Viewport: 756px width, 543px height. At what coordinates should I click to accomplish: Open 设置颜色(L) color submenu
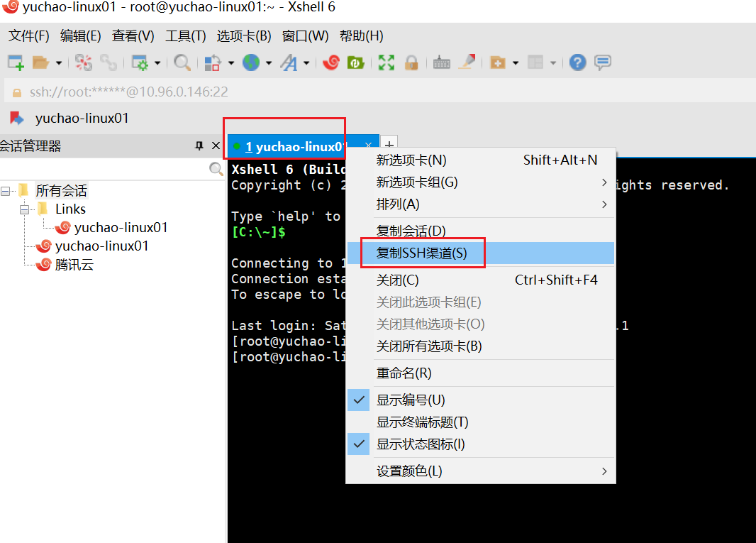409,471
